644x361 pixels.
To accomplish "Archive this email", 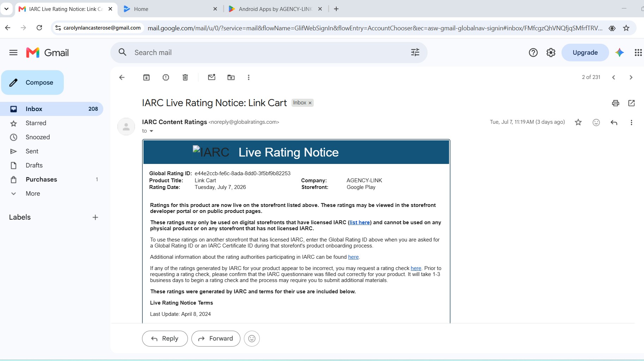I will click(x=146, y=77).
